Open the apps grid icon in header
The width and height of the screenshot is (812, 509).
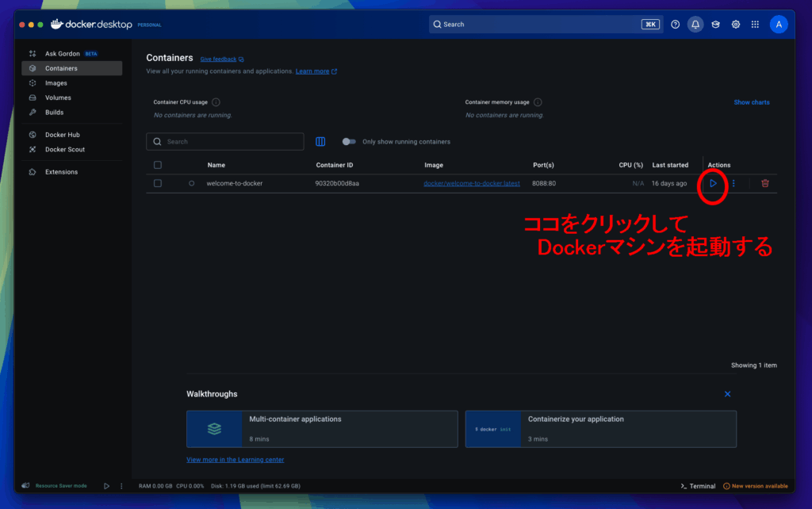point(755,25)
